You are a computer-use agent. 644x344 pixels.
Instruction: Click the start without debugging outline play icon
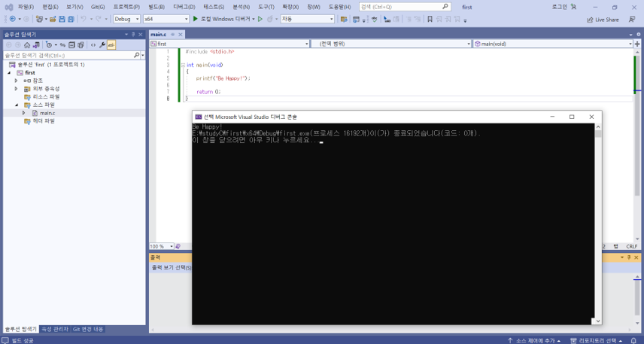pos(260,19)
